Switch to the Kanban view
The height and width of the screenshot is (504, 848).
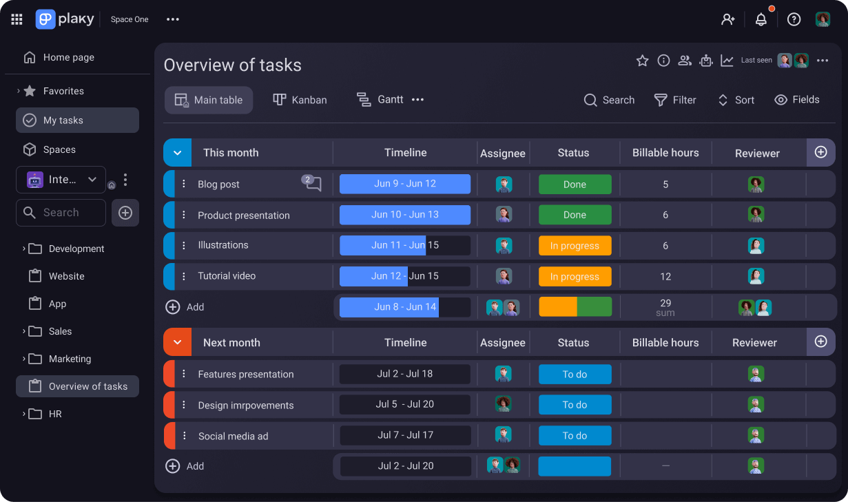pos(300,100)
